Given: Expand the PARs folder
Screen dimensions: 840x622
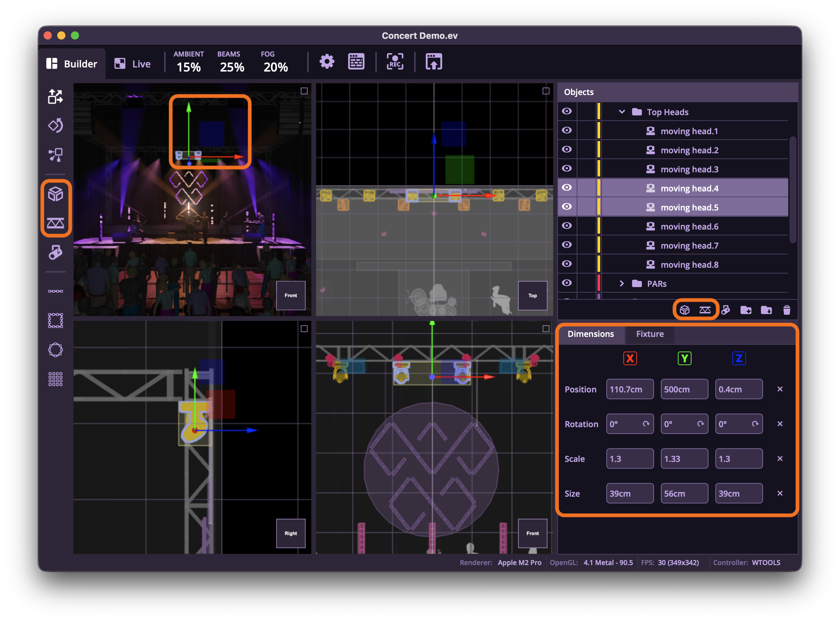Looking at the screenshot, I should (x=622, y=283).
